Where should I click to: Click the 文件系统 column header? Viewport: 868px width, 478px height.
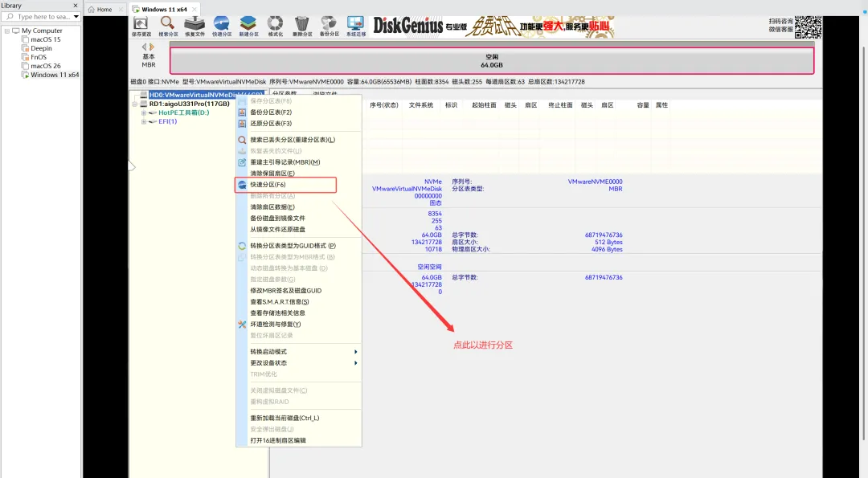pyautogui.click(x=420, y=105)
